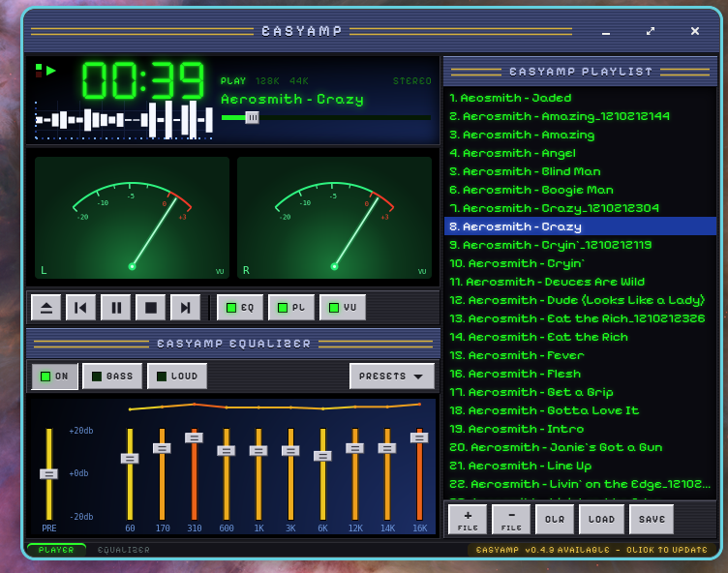Viewport: 728px width, 573px height.
Task: Click the 16K band slider handle
Action: tap(419, 437)
